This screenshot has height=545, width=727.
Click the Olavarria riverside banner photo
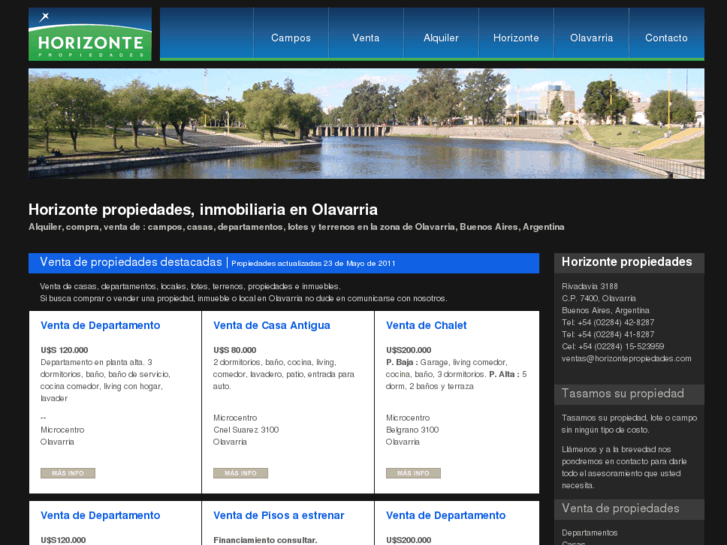pos(366,123)
